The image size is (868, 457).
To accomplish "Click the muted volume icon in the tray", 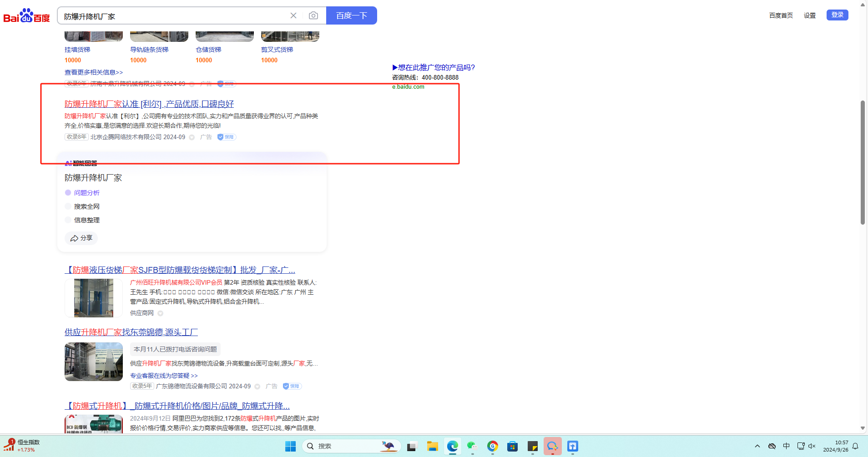I will [812, 446].
